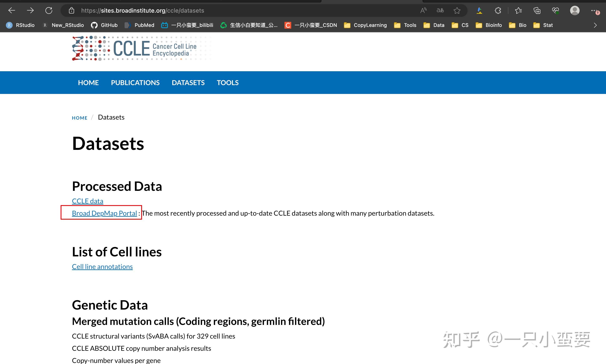Viewport: 606px width, 364px height.
Task: Select the RStudio bookmark icon
Action: tap(9, 25)
